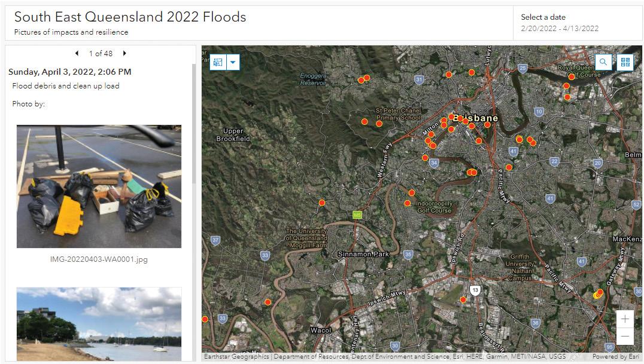Open the flood debris photo thumbnail
The height and width of the screenshot is (364, 644).
coord(99,186)
